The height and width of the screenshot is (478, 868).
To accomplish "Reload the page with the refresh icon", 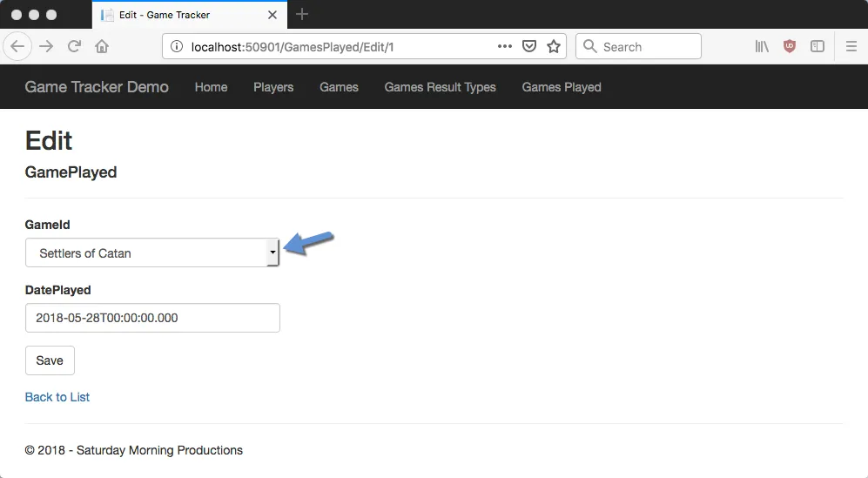I will pyautogui.click(x=74, y=46).
